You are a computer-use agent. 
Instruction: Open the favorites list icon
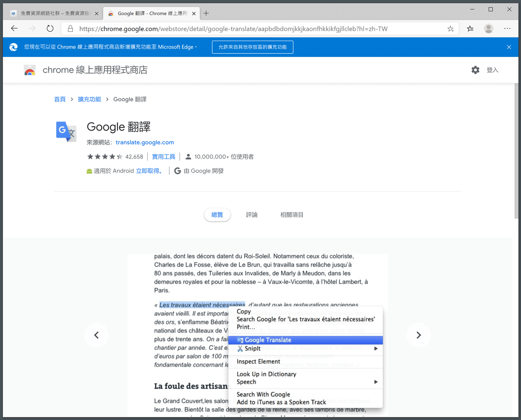(x=470, y=28)
